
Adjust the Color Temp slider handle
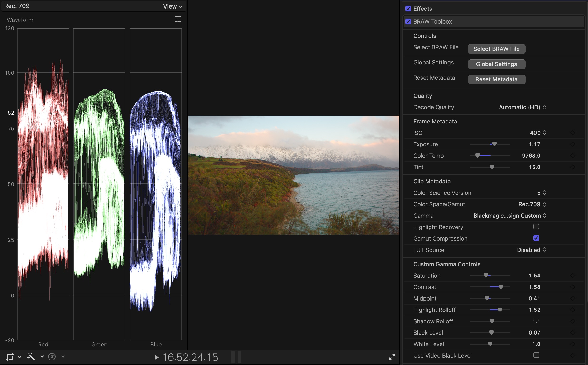(477, 155)
